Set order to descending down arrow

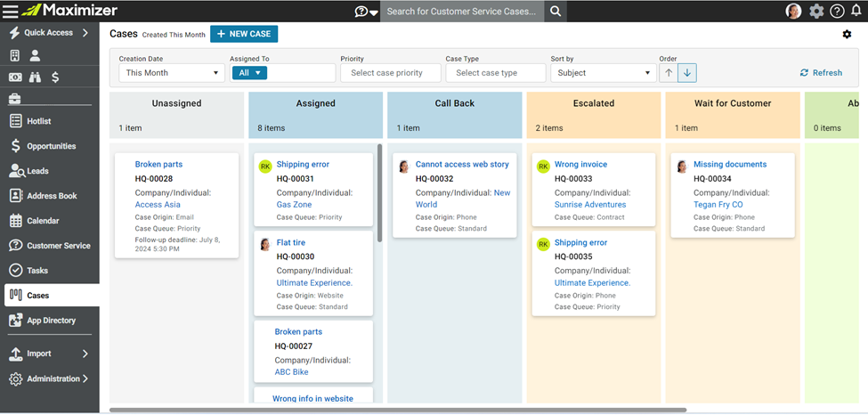point(687,73)
